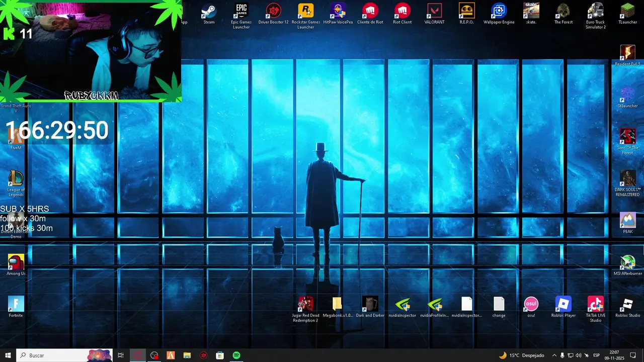Open Microsoft Store from the taskbar
The height and width of the screenshot is (362, 644).
[x=220, y=355]
